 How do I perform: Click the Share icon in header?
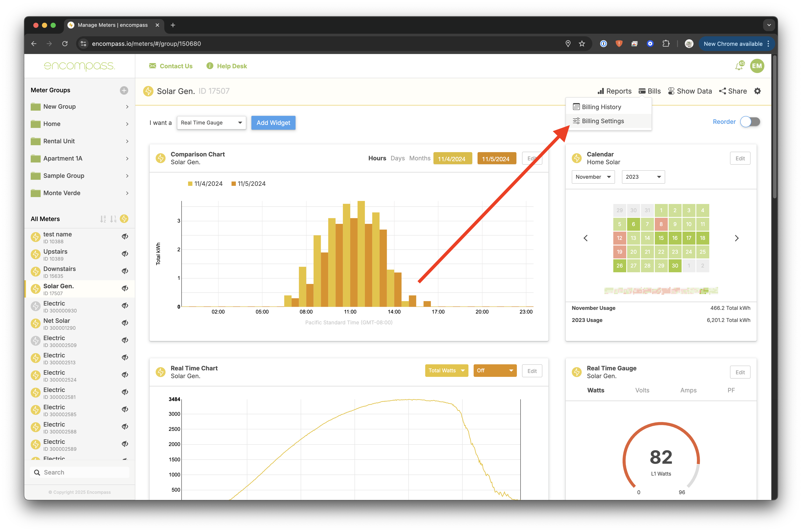[x=722, y=91]
